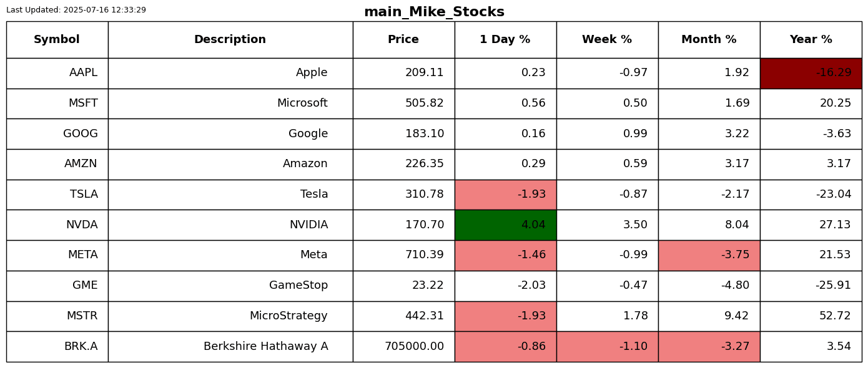Click the Last Updated timestamp text
Screen dimensions: 868x368
pyautogui.click(x=76, y=10)
